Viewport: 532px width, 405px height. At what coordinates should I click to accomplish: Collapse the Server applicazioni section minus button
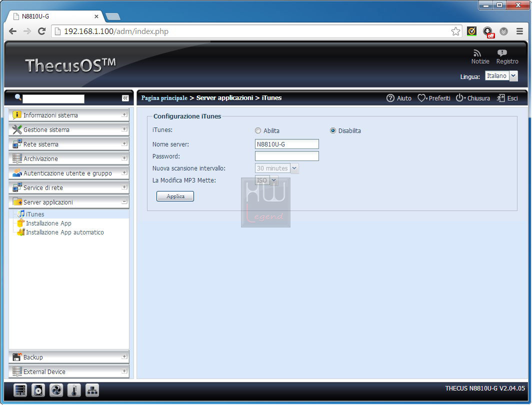(x=124, y=202)
